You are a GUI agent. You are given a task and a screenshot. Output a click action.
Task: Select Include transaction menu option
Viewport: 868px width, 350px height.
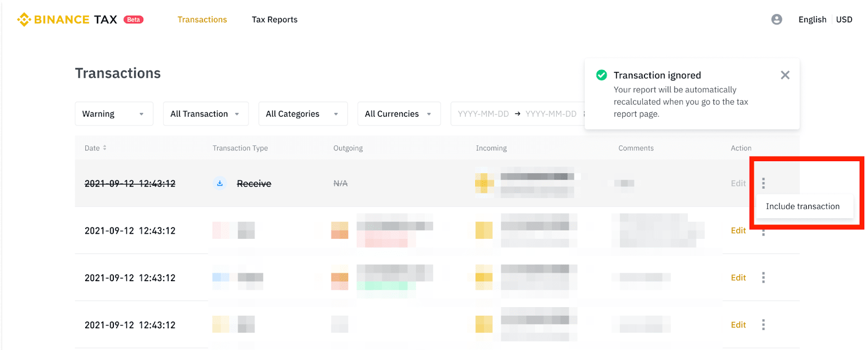(x=803, y=206)
